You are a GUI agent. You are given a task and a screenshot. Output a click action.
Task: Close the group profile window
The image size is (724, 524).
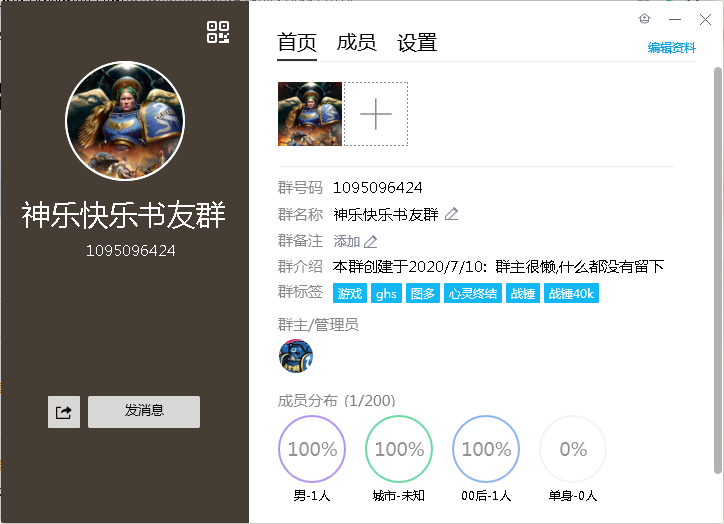point(705,19)
